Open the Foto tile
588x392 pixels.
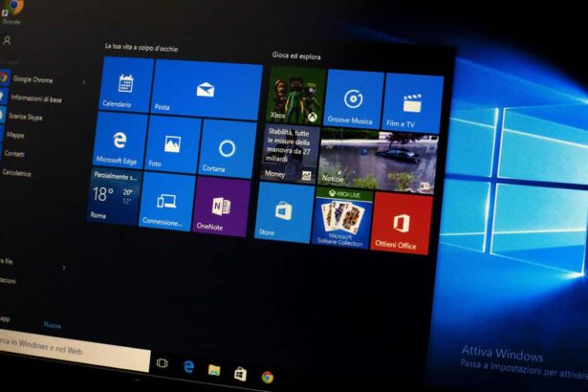click(173, 145)
